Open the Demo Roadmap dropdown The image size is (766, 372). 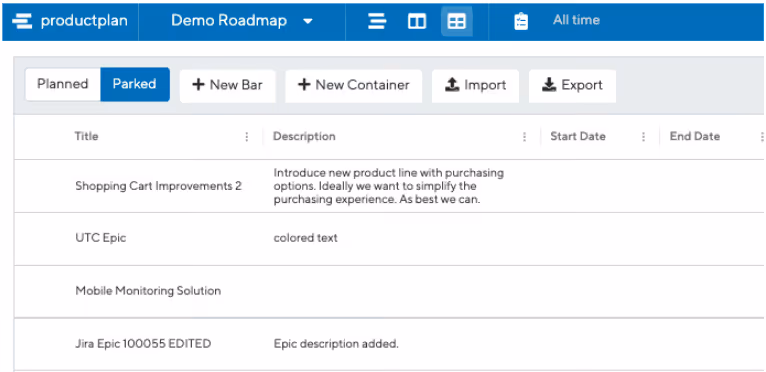pos(241,21)
